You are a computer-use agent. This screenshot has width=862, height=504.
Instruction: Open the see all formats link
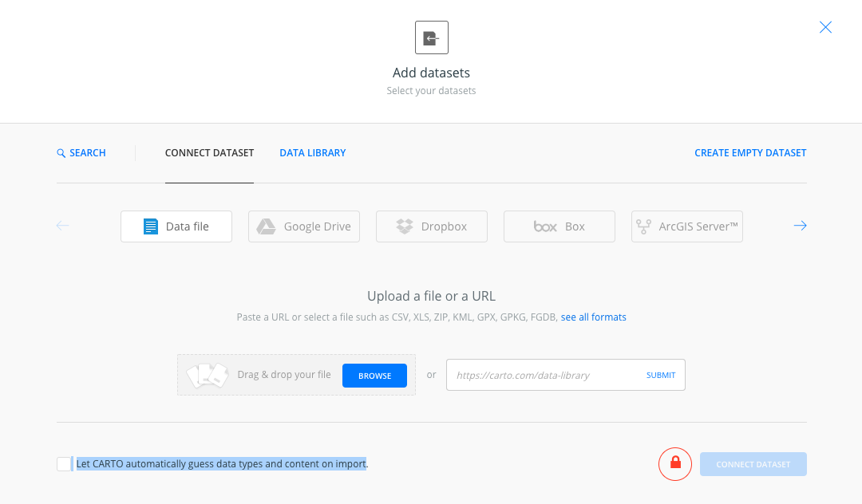tap(593, 317)
